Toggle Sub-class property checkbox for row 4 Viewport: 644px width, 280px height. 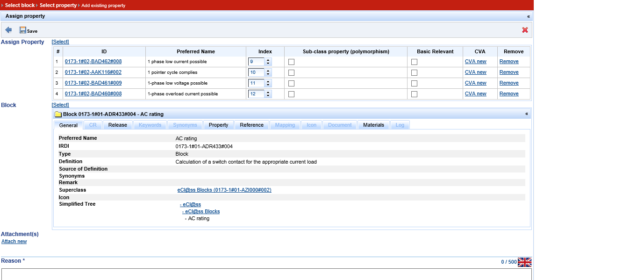[292, 94]
